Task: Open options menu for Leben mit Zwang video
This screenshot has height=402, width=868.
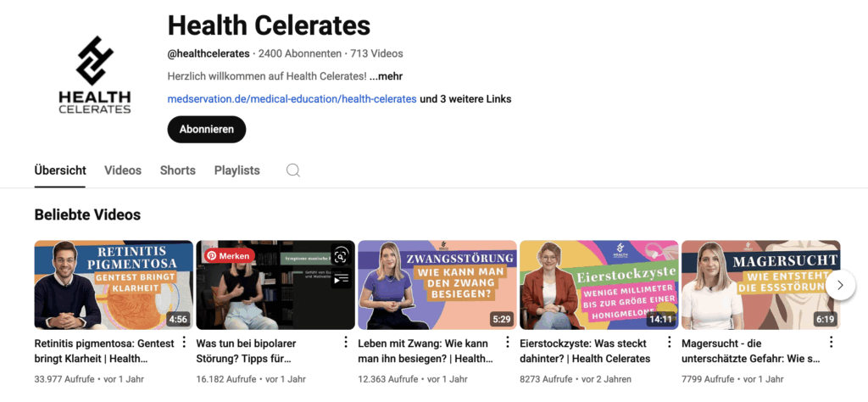Action: coord(508,342)
